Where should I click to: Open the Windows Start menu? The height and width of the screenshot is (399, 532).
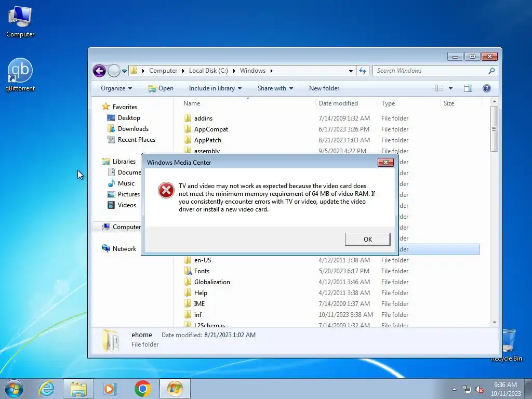pos(14,389)
